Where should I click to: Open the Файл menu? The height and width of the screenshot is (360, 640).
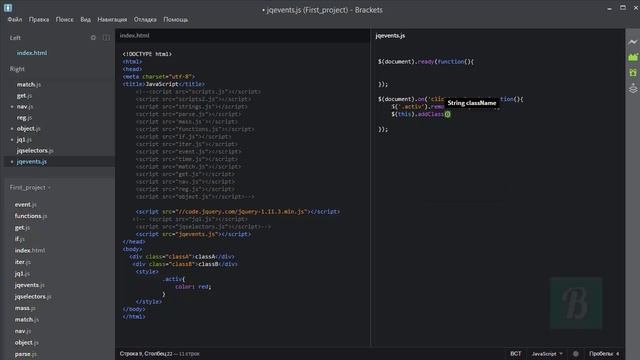point(15,20)
